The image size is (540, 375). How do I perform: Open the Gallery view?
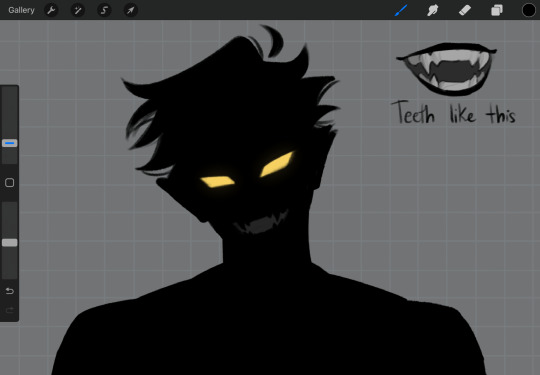(21, 10)
